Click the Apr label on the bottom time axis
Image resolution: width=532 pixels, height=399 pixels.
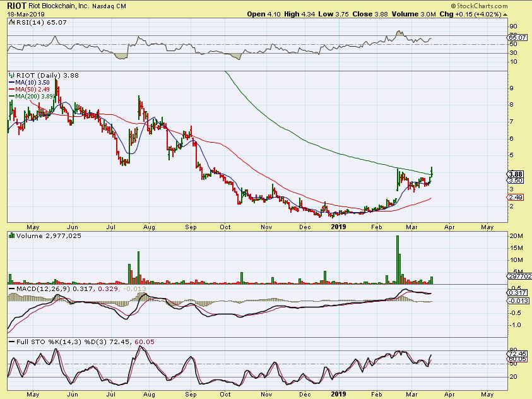pyautogui.click(x=449, y=394)
